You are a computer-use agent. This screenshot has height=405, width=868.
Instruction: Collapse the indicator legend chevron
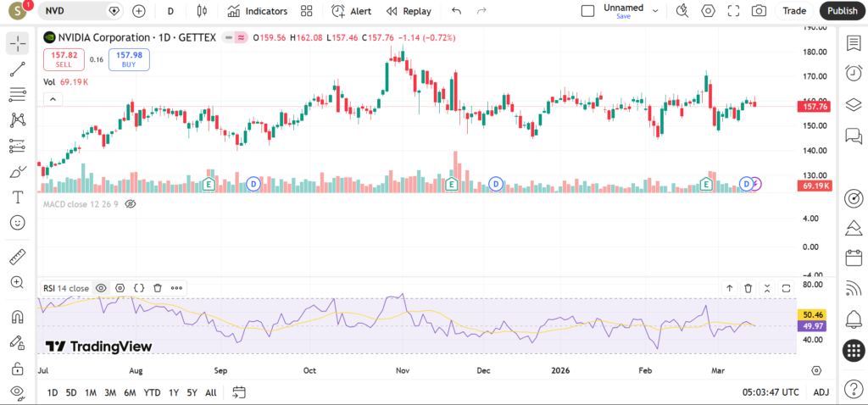53,99
